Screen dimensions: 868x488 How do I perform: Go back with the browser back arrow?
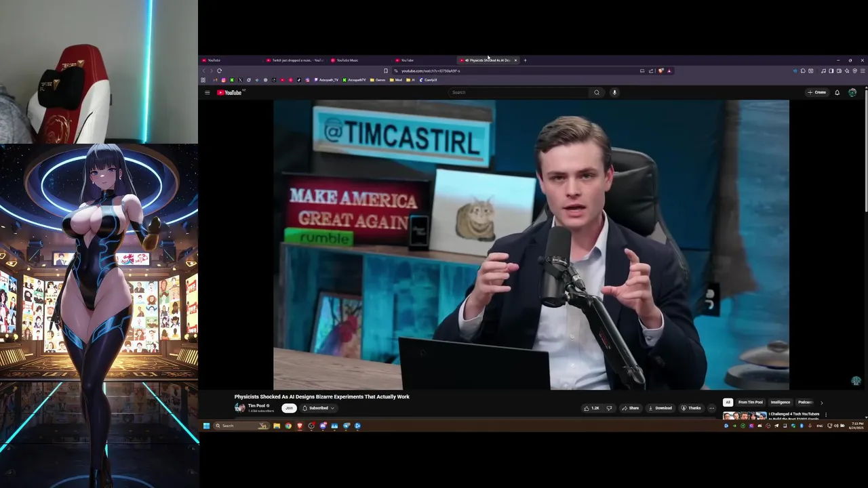pyautogui.click(x=203, y=71)
